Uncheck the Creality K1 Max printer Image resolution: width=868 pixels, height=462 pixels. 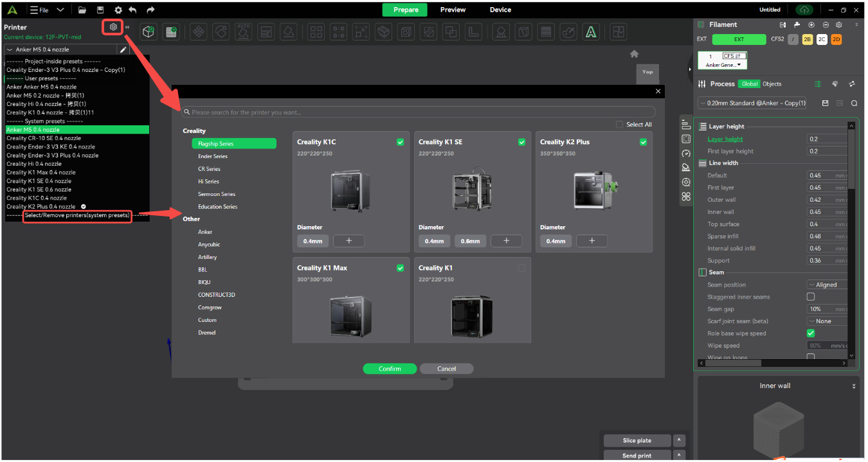pos(401,268)
